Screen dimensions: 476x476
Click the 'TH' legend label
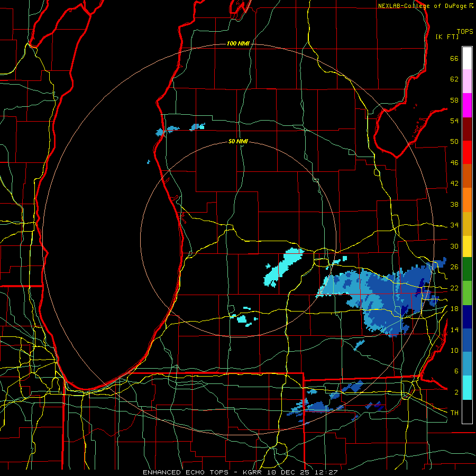click(454, 413)
